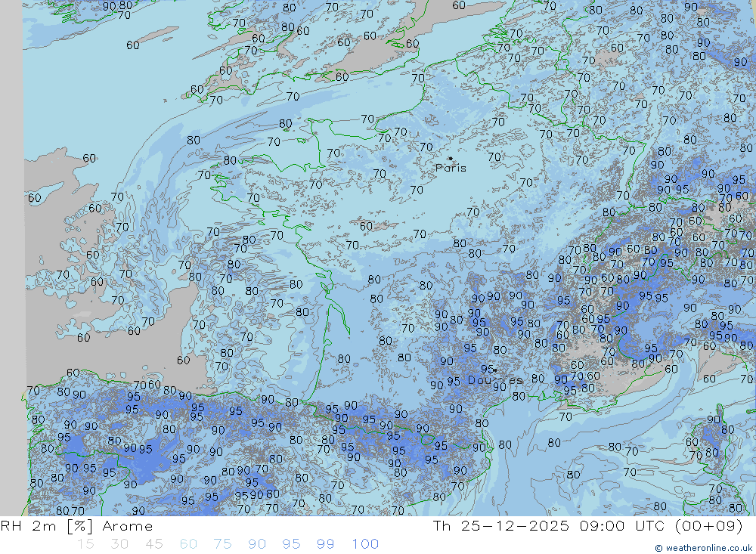
Task: Click the partially hidden 'Dou..es' city label
Action: (x=495, y=380)
